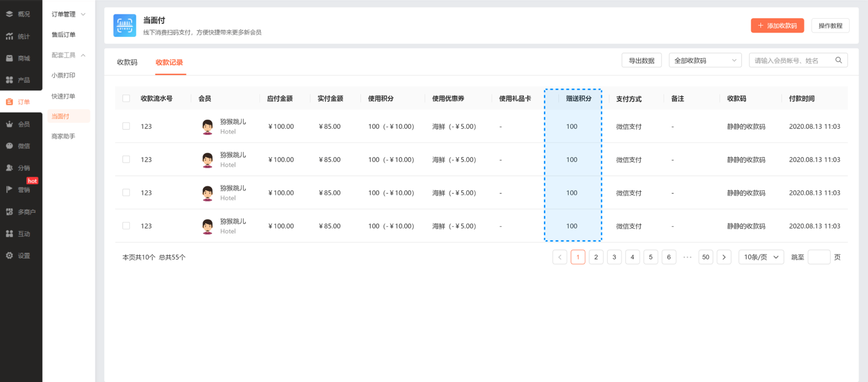Click the search magnifier icon
The height and width of the screenshot is (382, 868).
(838, 60)
